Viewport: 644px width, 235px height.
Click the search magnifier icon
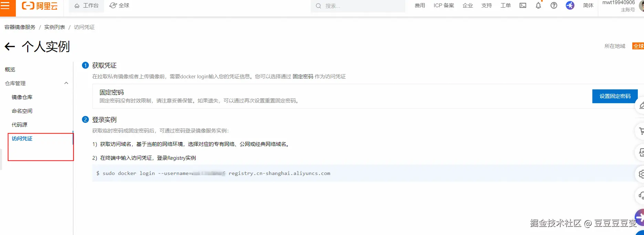pyautogui.click(x=319, y=6)
